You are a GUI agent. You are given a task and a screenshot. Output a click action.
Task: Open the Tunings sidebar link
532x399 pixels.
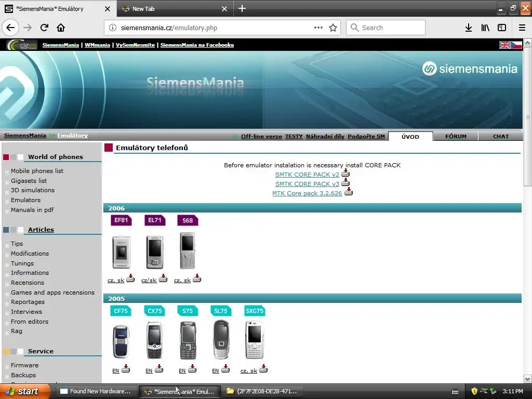[22, 263]
